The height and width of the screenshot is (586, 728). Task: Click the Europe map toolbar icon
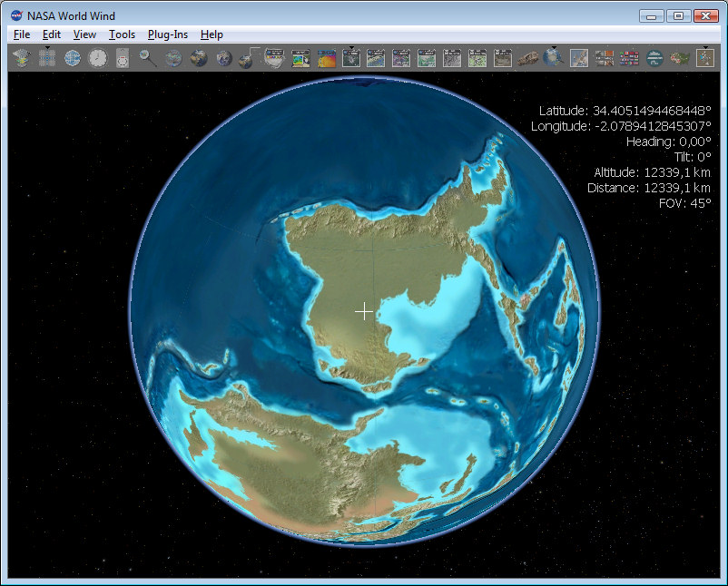pos(578,58)
